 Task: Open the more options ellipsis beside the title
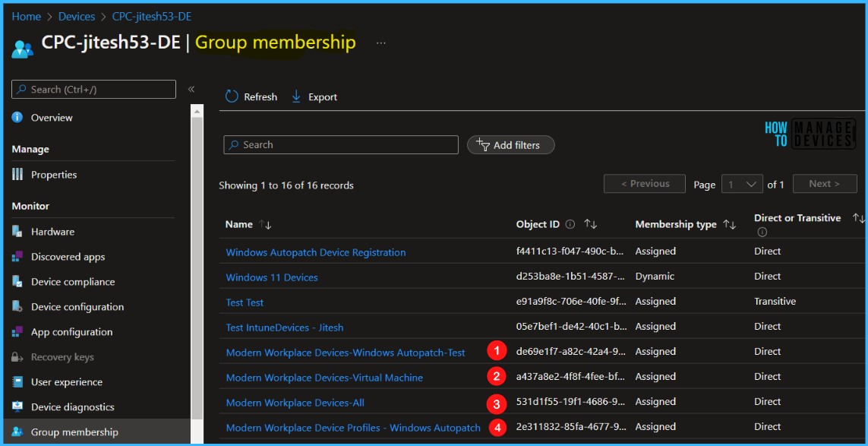point(381,43)
